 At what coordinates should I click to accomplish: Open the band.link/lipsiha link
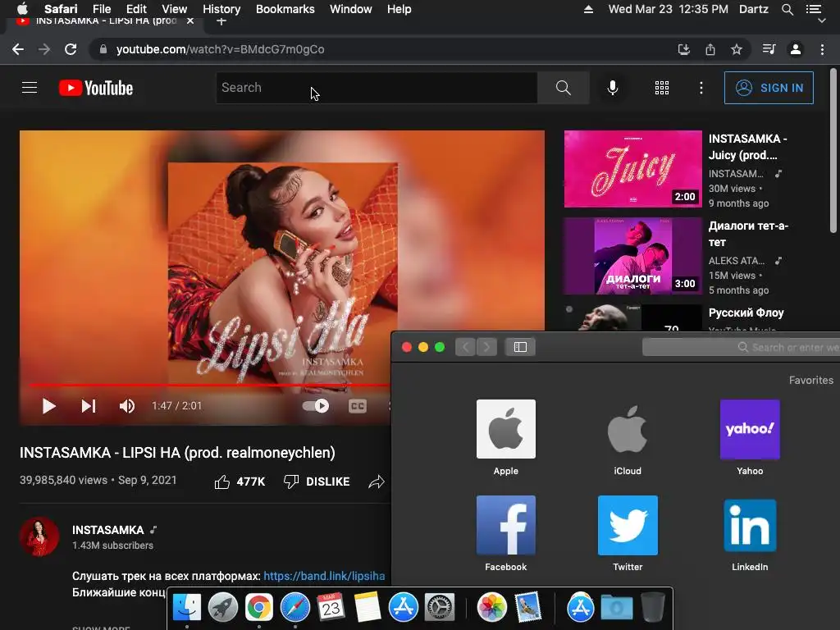point(324,576)
